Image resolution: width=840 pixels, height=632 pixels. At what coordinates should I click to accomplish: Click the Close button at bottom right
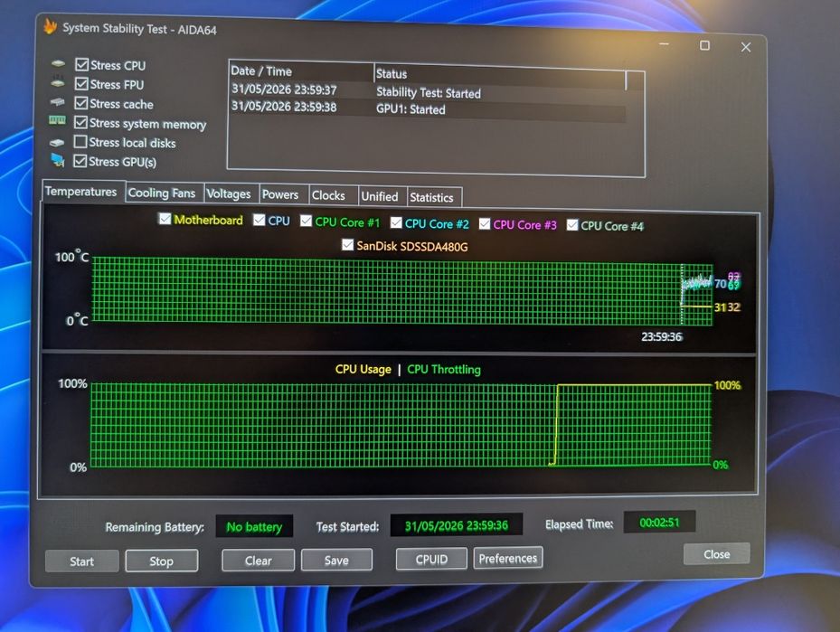click(716, 554)
